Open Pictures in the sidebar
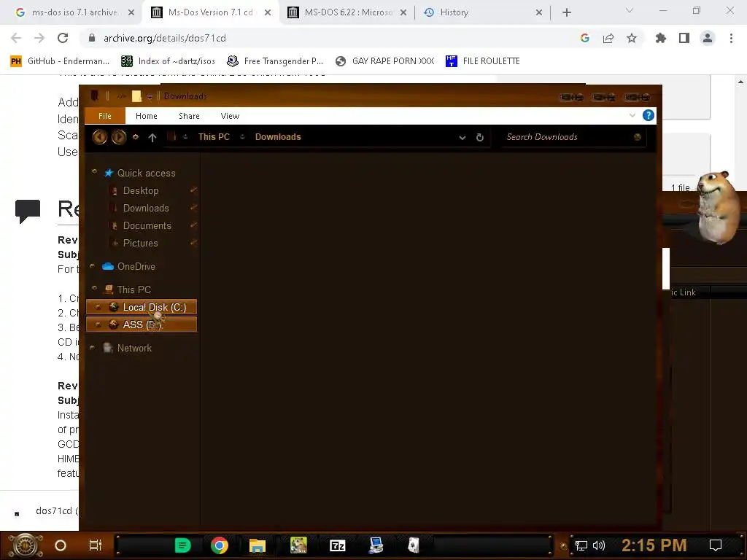 point(140,243)
